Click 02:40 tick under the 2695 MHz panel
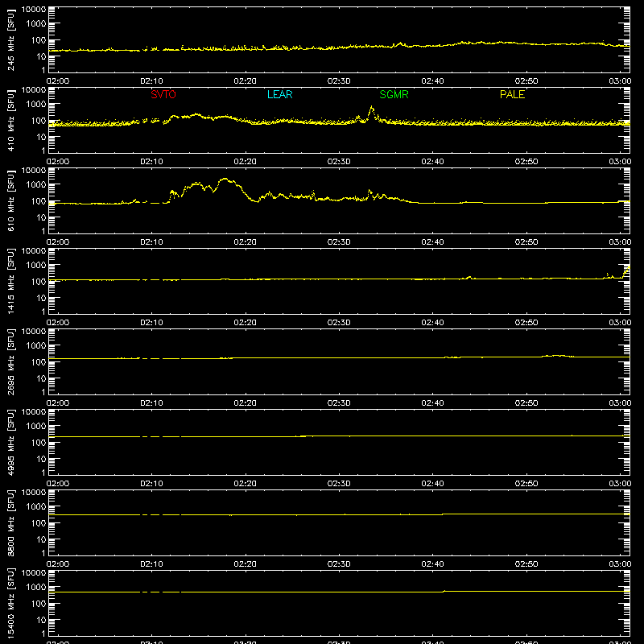Screen dimensions: 644x644 click(x=432, y=403)
